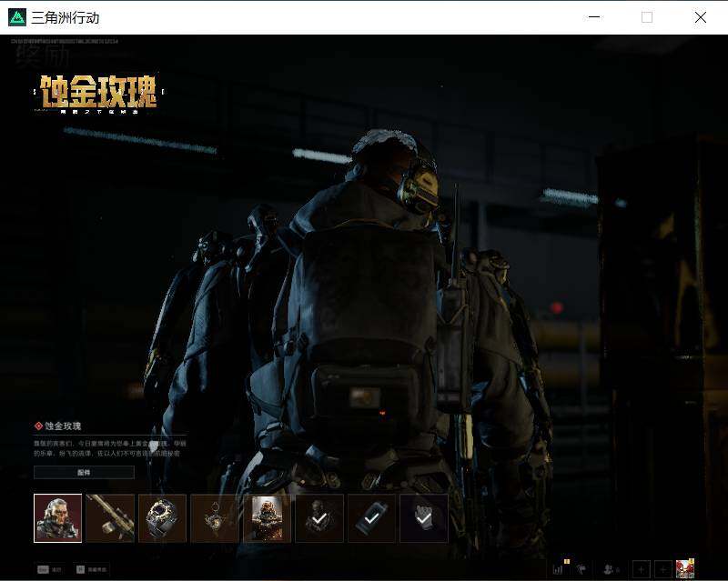Open the waving flag icon in bottom bar
This screenshot has height=581, width=728.
[581, 569]
